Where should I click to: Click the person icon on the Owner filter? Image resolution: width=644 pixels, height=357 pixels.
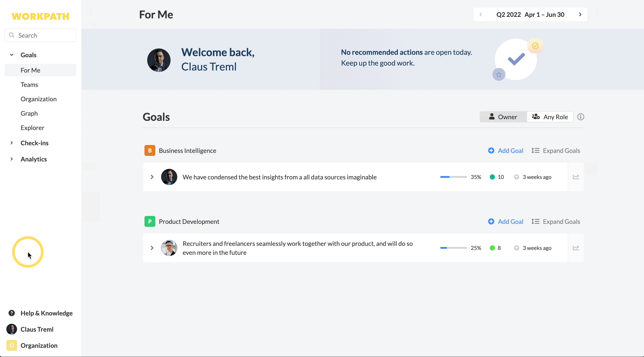pos(491,117)
